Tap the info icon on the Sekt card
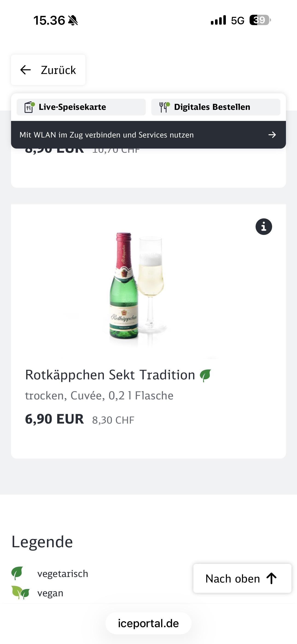The image size is (297, 644). click(264, 227)
